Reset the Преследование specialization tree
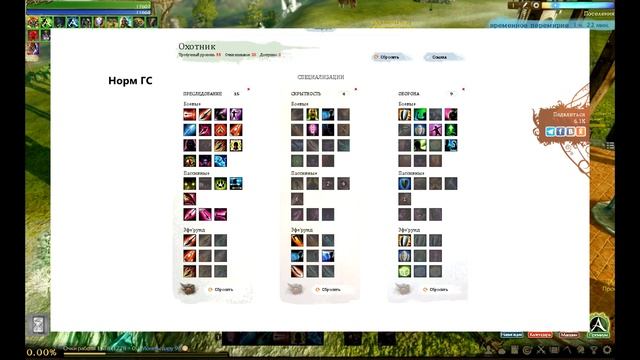Viewport: 640px width, 360px height. click(221, 289)
